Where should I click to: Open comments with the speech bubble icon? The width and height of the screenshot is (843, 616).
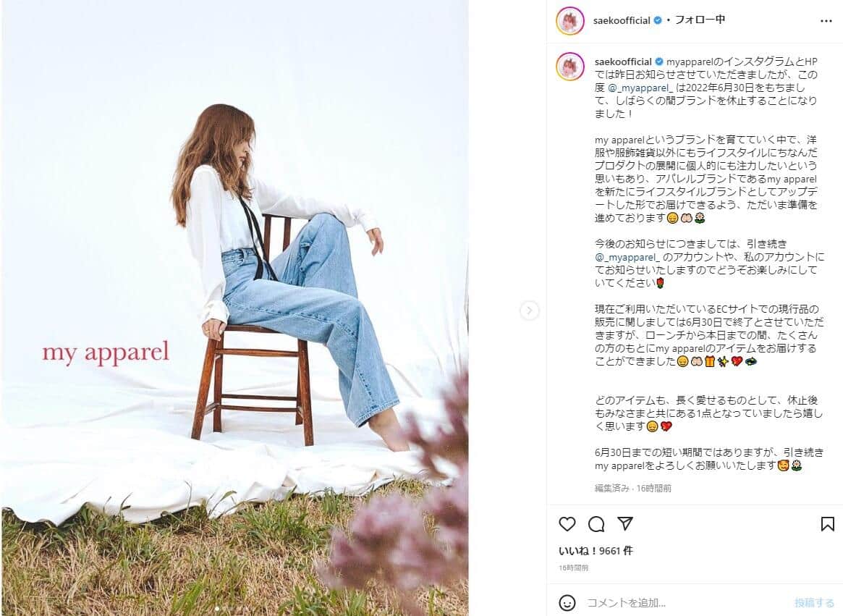[x=596, y=524]
